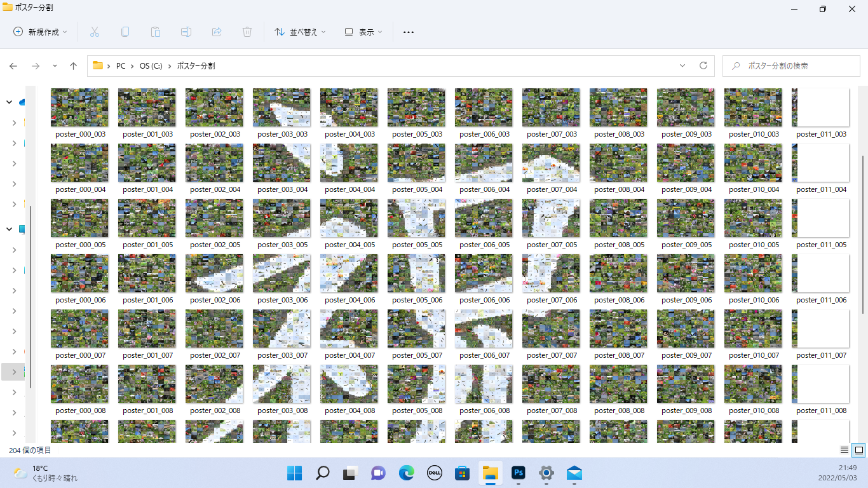Viewport: 868px width, 488px height.
Task: Select thumbnail poster_005_004
Action: click(416, 163)
